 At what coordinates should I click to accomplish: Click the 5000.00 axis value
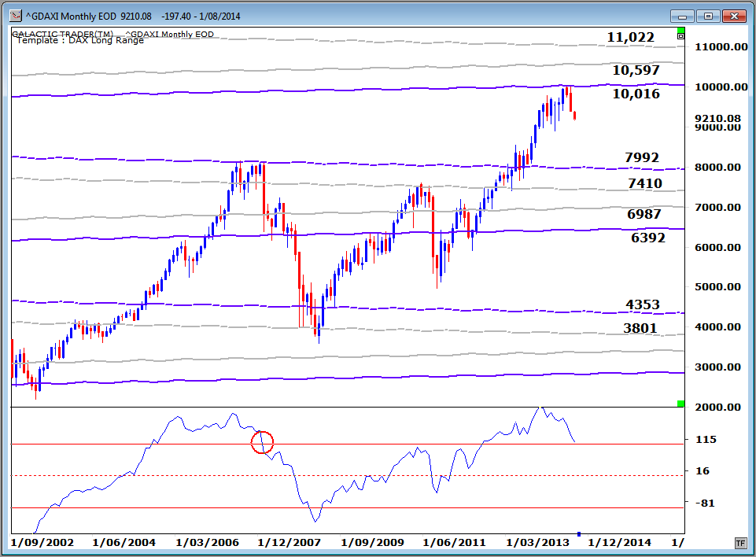(717, 287)
